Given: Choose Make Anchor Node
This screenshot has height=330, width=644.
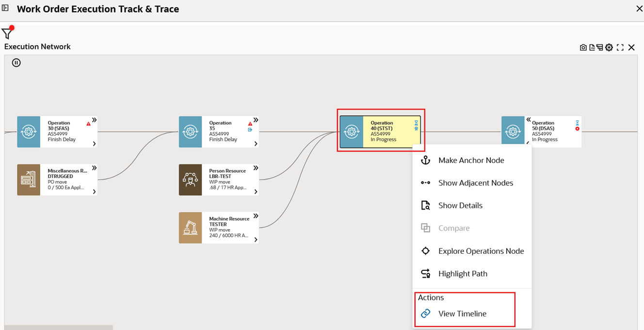Looking at the screenshot, I should pos(472,160).
